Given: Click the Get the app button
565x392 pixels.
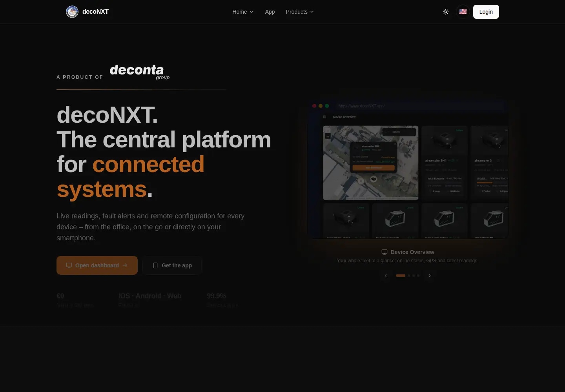Looking at the screenshot, I should coord(172,265).
